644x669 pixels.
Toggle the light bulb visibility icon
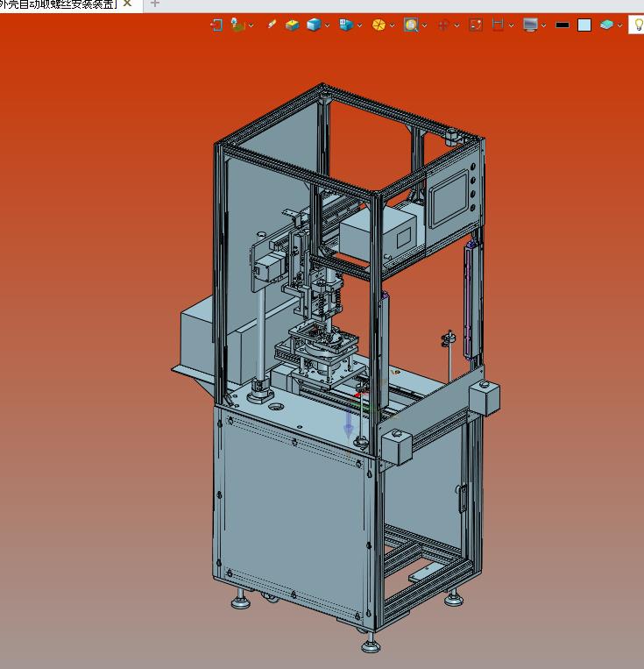pyautogui.click(x=638, y=25)
